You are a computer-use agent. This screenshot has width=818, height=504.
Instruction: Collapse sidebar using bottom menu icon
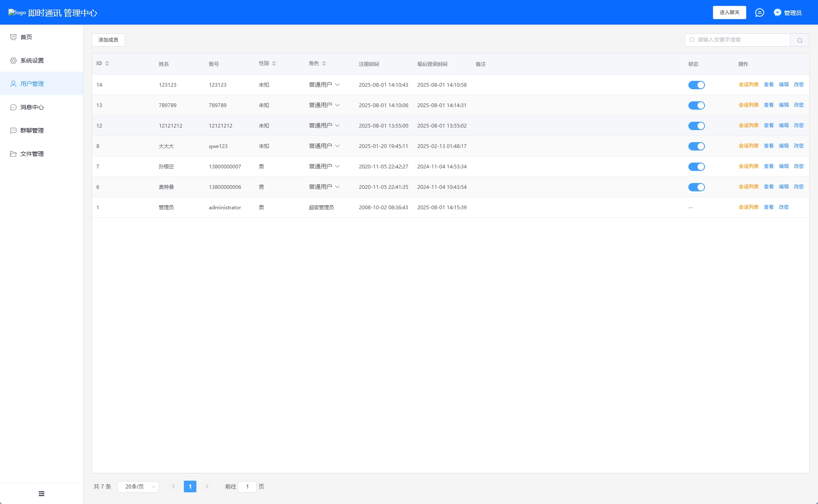pos(41,494)
